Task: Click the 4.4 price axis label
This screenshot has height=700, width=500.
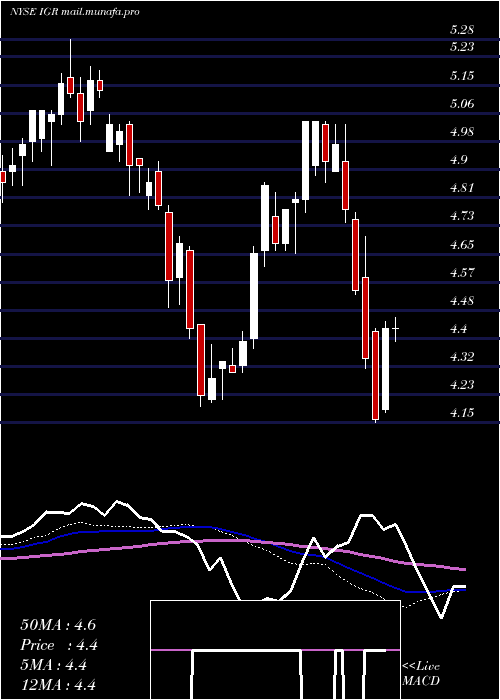Action: pyautogui.click(x=458, y=329)
